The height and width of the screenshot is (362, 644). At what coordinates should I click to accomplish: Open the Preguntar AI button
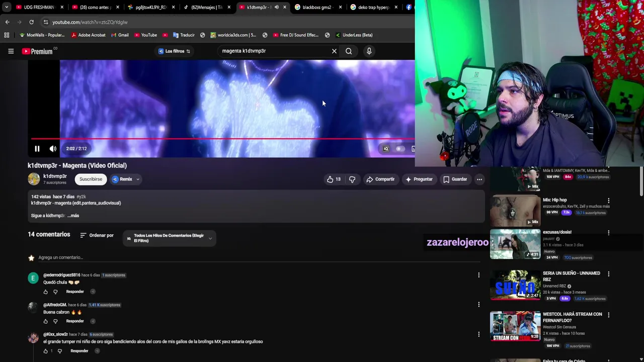coord(419,179)
